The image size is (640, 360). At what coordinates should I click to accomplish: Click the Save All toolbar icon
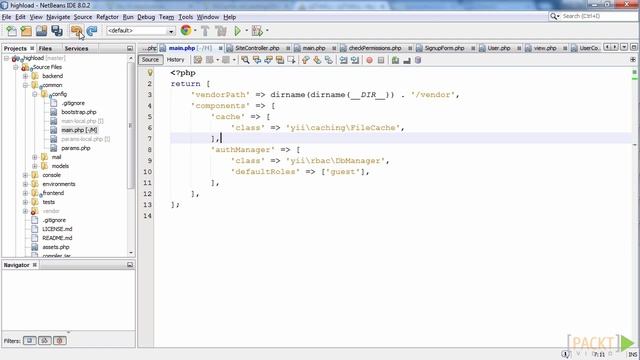tap(57, 31)
